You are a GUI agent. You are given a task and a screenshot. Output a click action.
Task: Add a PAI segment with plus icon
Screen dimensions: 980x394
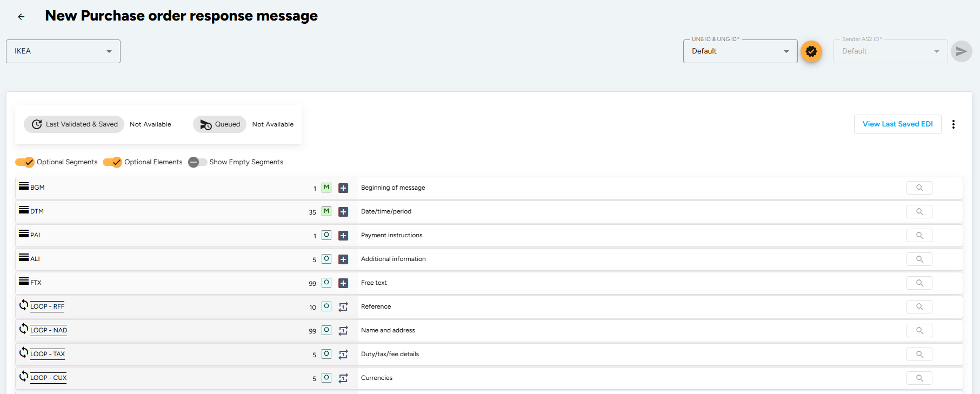343,236
